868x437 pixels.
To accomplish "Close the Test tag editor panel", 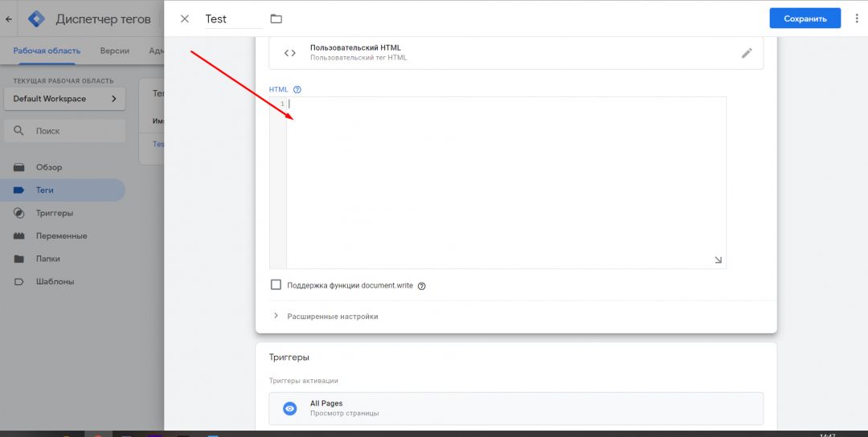I will tap(185, 18).
